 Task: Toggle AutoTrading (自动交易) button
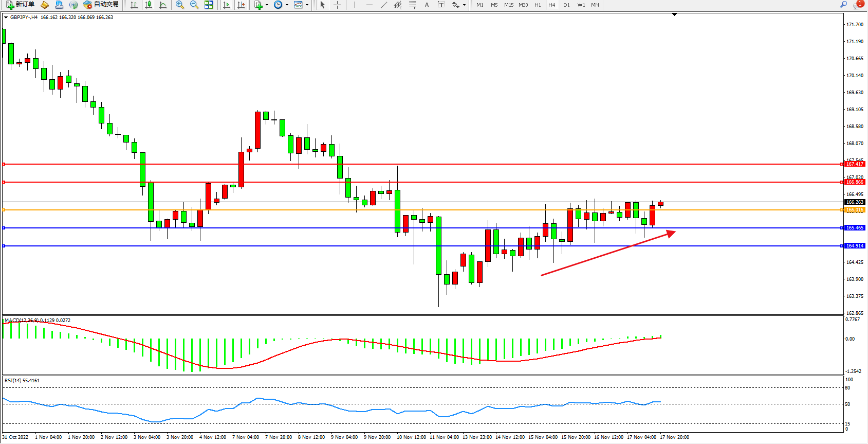click(x=101, y=5)
